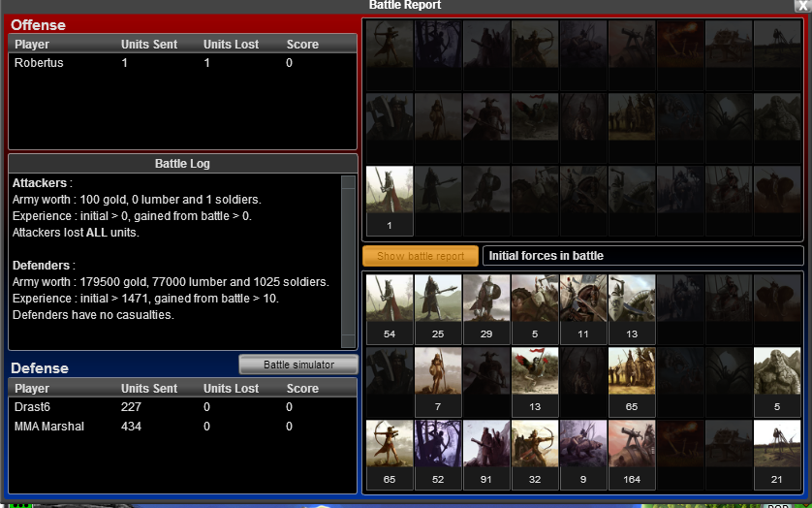
Task: Open the Battle simulator
Action: tap(298, 365)
